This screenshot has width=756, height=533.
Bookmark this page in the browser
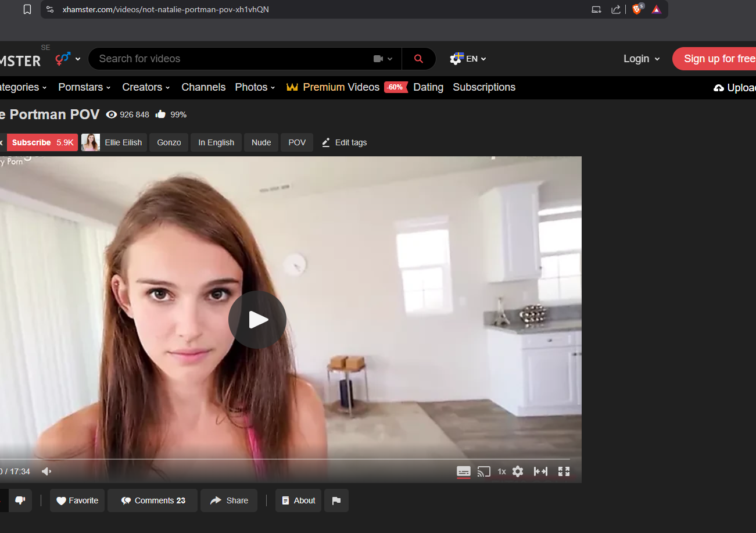click(27, 9)
